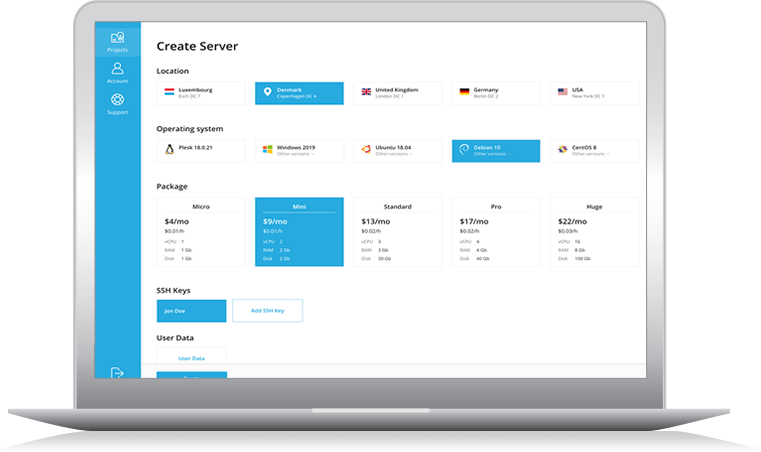This screenshot has height=452, width=761.
Task: Pick the Pro package at $17/mo
Action: [x=496, y=231]
